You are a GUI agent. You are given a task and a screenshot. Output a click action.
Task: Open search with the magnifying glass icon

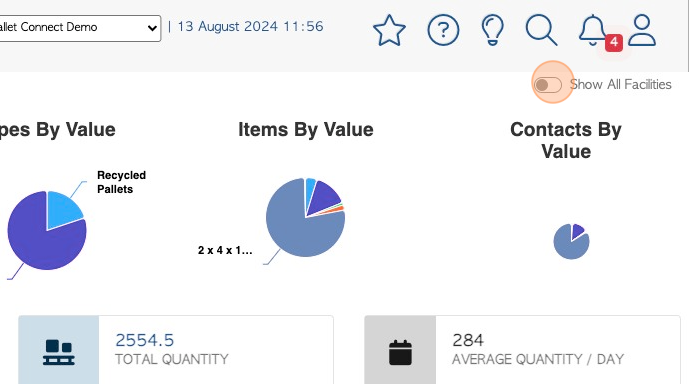coord(541,30)
